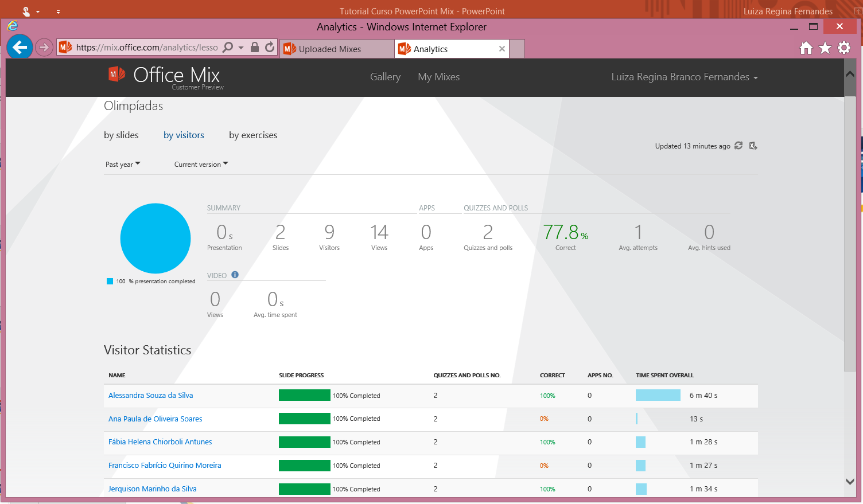Screen dimensions: 863x504
Task: Click the SLIDE PROGRESS column header
Action: (301, 375)
